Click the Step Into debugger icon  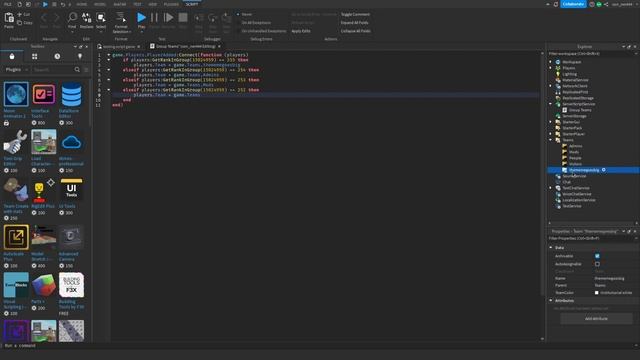pyautogui.click(x=198, y=18)
